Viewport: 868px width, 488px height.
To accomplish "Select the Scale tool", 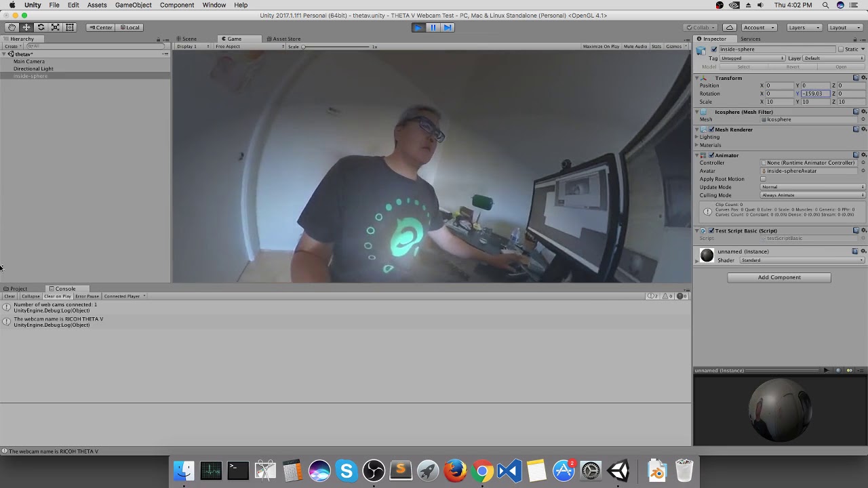I will [x=55, y=28].
